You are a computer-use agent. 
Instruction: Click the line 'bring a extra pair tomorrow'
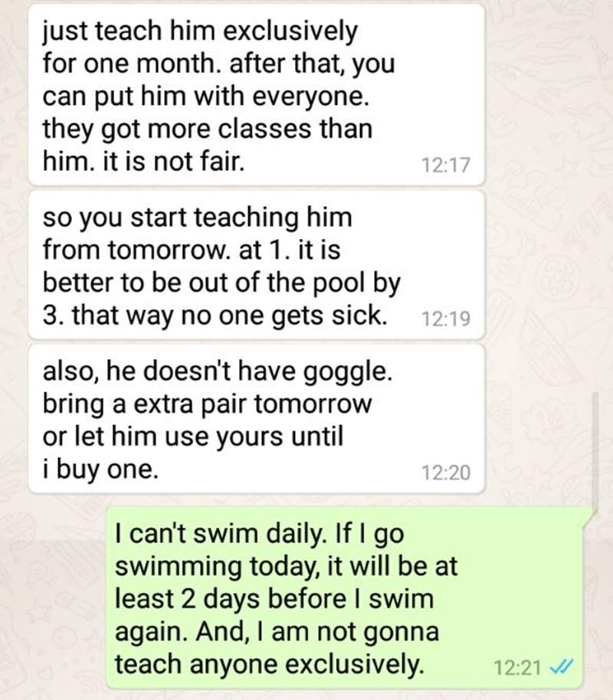pos(207,404)
